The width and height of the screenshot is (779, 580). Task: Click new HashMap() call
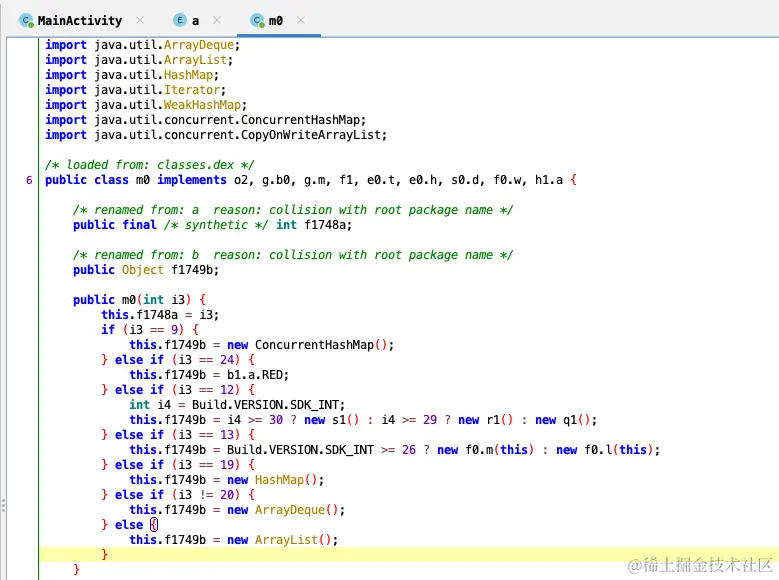(272, 480)
